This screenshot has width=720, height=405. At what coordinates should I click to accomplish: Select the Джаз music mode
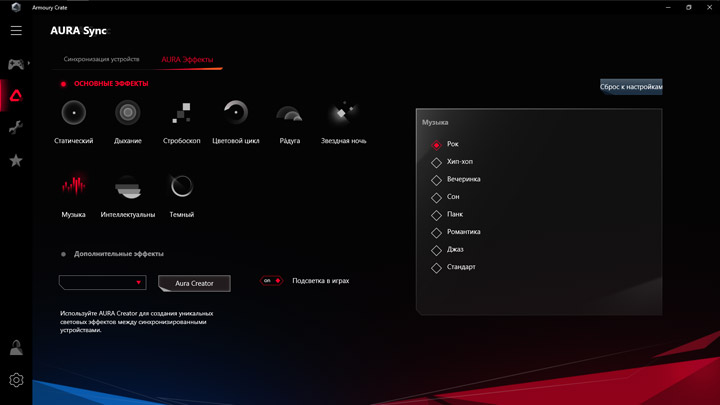[x=436, y=250]
